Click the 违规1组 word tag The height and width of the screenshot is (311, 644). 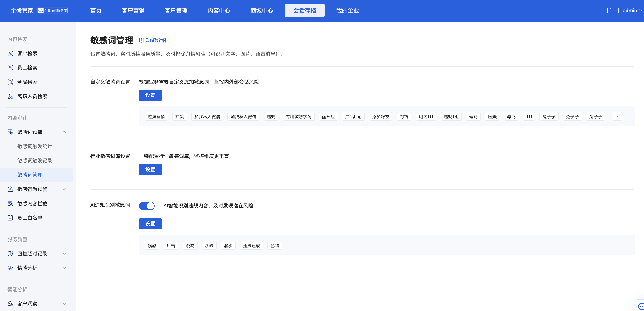pos(451,116)
